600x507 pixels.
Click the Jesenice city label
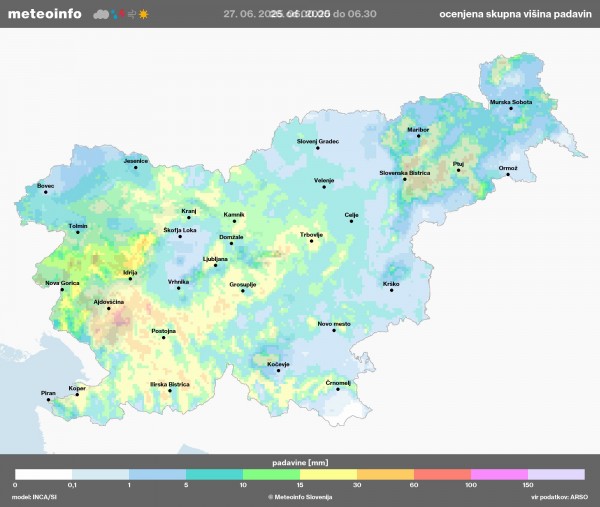click(136, 161)
